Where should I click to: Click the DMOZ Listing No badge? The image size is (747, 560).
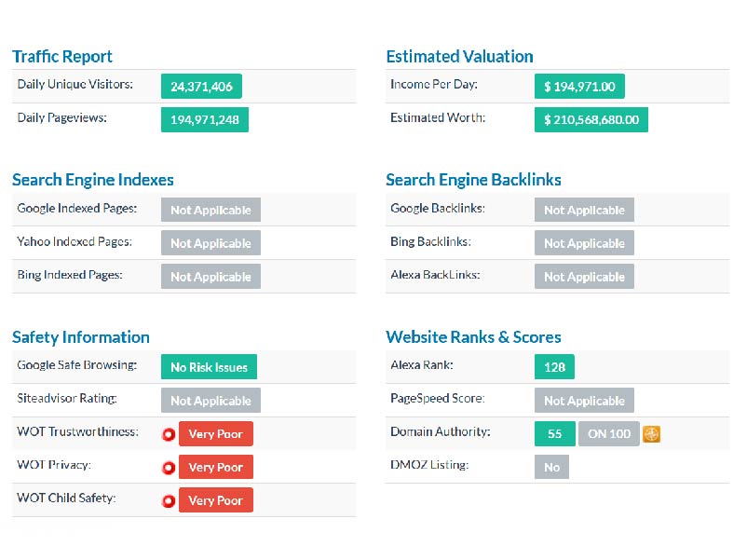[551, 468]
